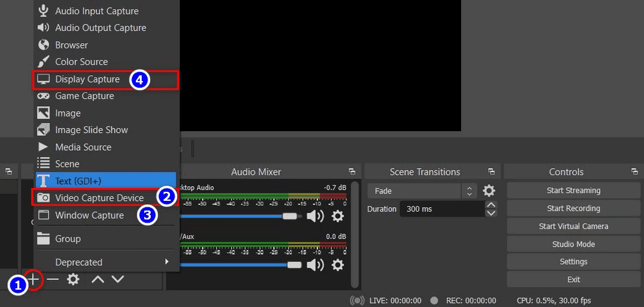Click Start Recording
The width and height of the screenshot is (644, 307).
pos(573,209)
